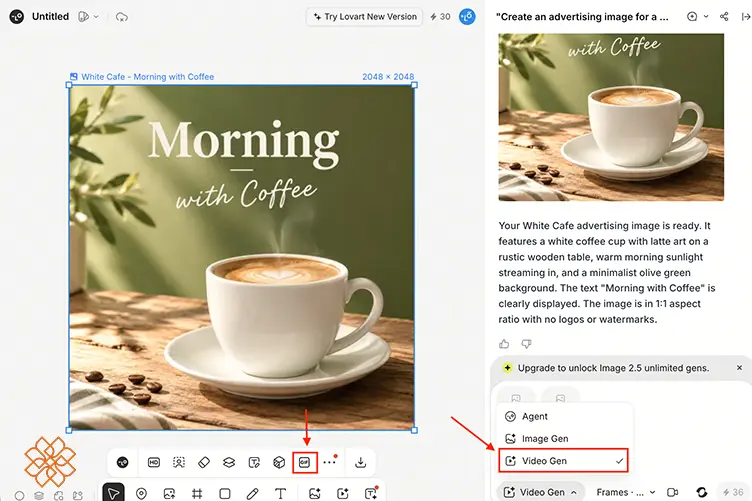Open the AI image generator tool in bottom toolbar
The height and width of the screenshot is (501, 752).
click(x=315, y=493)
